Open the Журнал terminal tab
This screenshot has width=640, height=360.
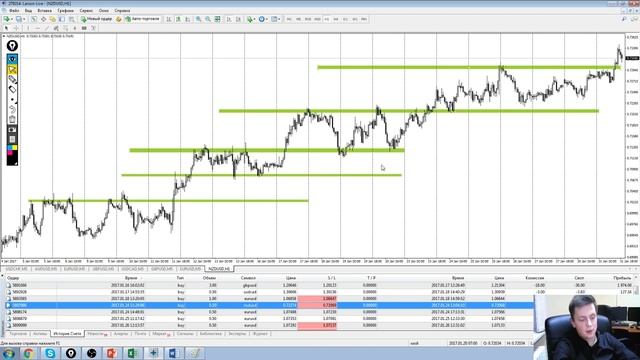[x=260, y=334]
